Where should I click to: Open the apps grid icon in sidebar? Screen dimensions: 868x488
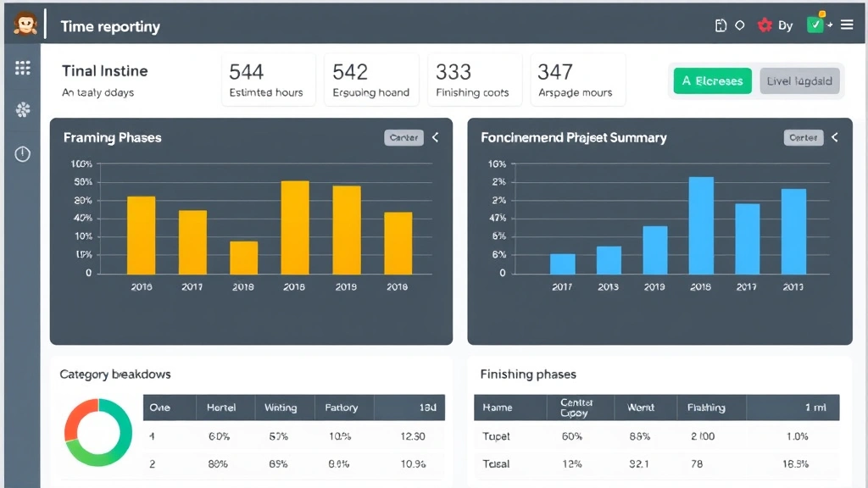22,68
